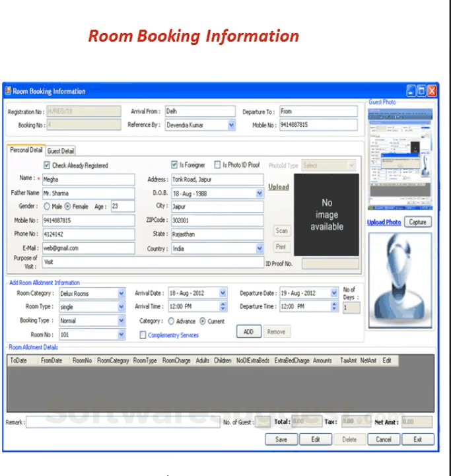The height and width of the screenshot is (476, 451).
Task: Switch to the Personal Detail tab
Action: point(26,150)
